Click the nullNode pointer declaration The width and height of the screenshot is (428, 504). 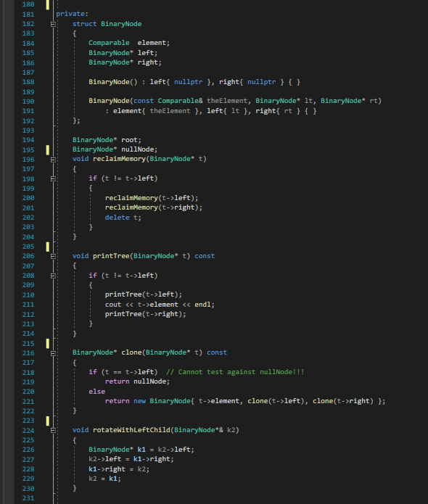pyautogui.click(x=115, y=149)
